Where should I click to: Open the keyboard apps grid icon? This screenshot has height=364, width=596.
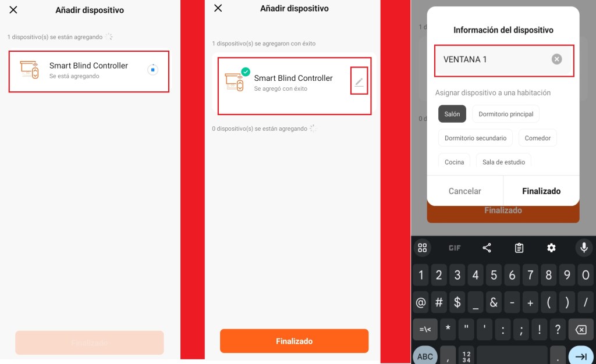(423, 248)
